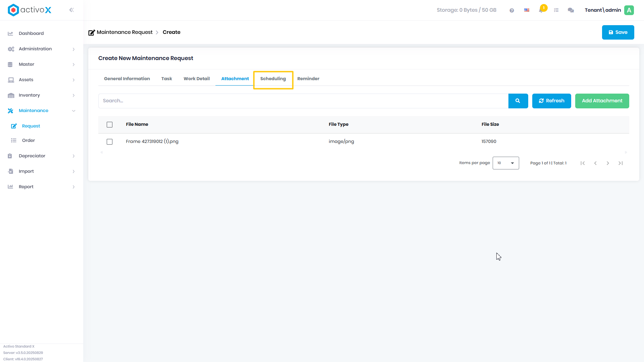Expand the Import menu chevron
Screen dimensions: 644x362
73,172
